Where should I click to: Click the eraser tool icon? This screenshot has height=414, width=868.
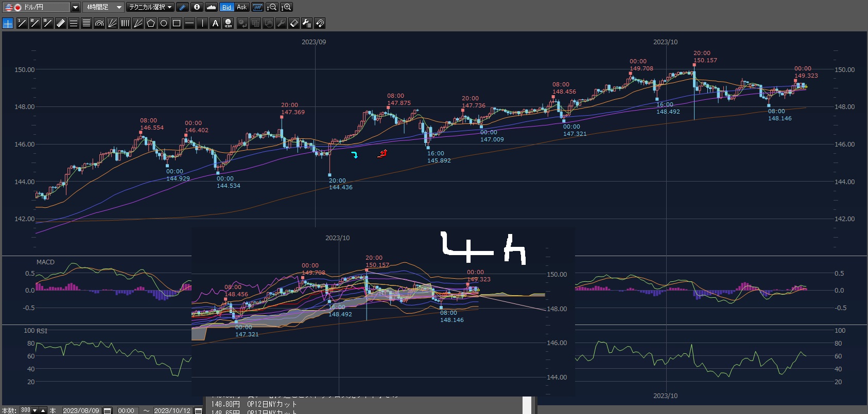click(294, 23)
